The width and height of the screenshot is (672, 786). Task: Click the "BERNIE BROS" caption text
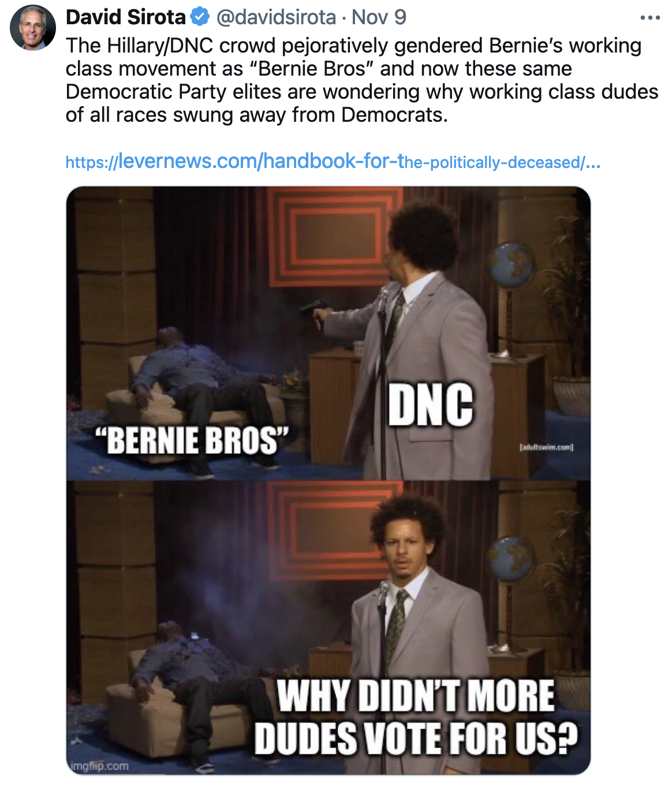pos(192,440)
